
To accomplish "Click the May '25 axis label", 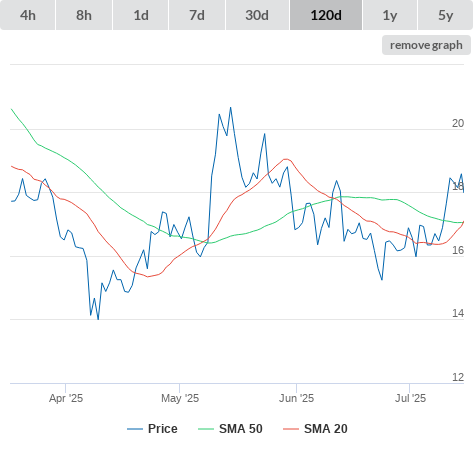I will point(180,398).
